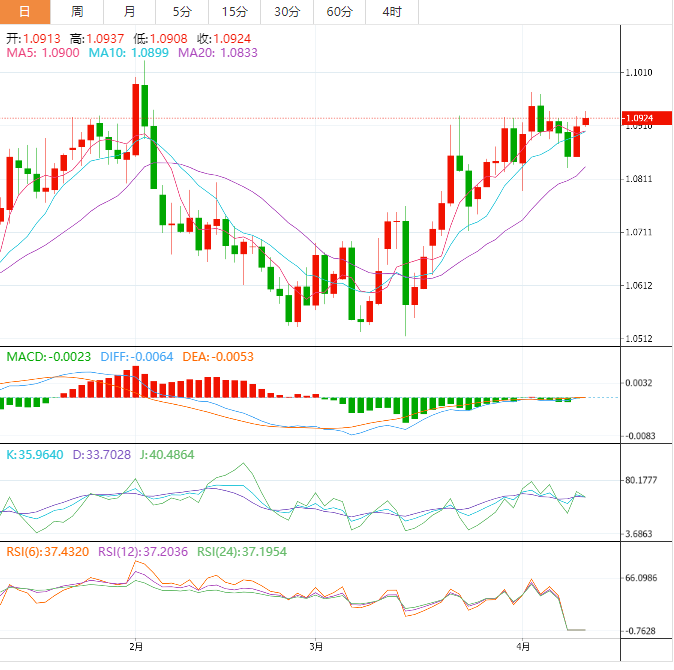Click the close price 1.0924 value
674x670 pixels.
tap(232, 39)
